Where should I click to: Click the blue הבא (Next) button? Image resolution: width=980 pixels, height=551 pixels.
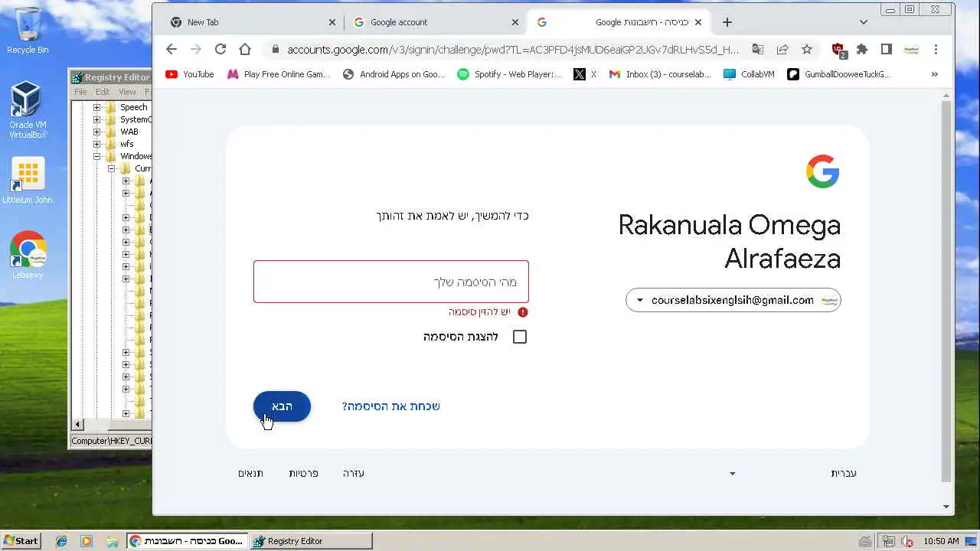click(x=282, y=406)
